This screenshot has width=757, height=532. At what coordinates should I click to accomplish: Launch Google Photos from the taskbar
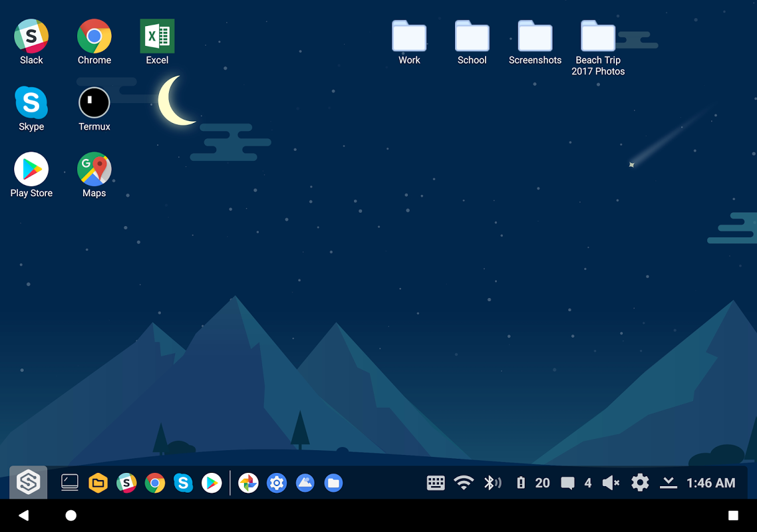tap(248, 483)
